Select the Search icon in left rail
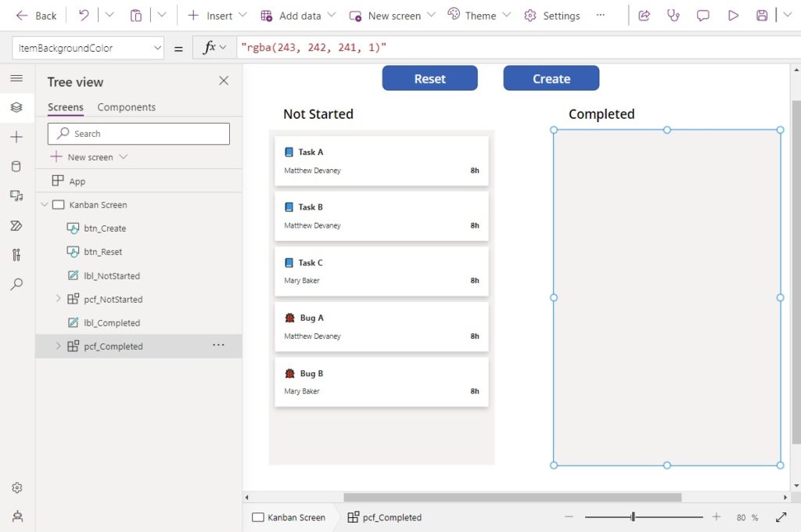The image size is (801, 532). click(x=16, y=284)
